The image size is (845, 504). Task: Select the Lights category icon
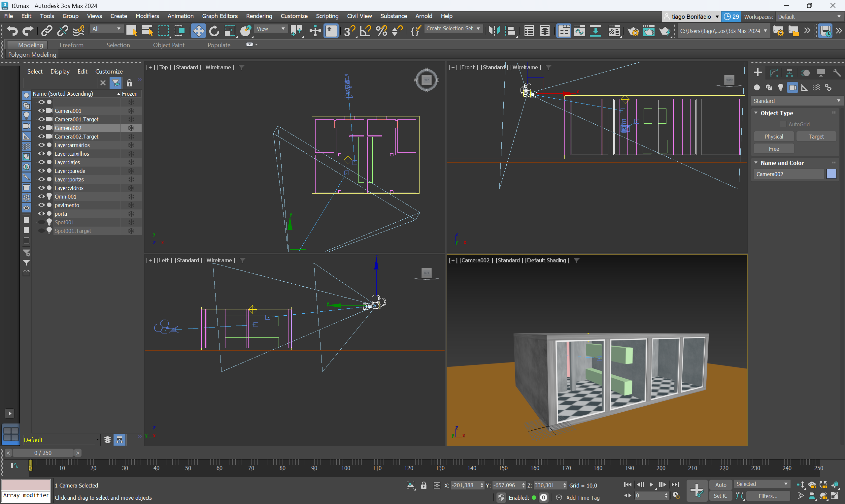[x=780, y=88]
